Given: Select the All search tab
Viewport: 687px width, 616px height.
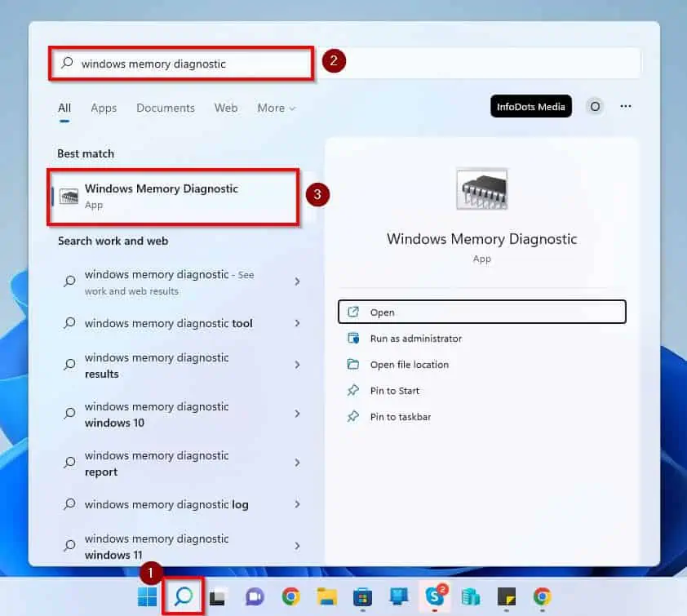Looking at the screenshot, I should click(x=64, y=109).
